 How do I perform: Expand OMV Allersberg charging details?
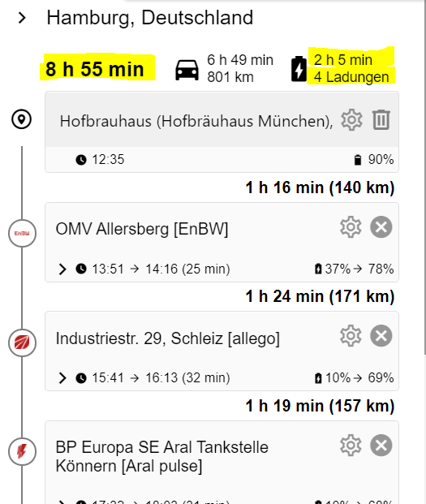coord(62,269)
